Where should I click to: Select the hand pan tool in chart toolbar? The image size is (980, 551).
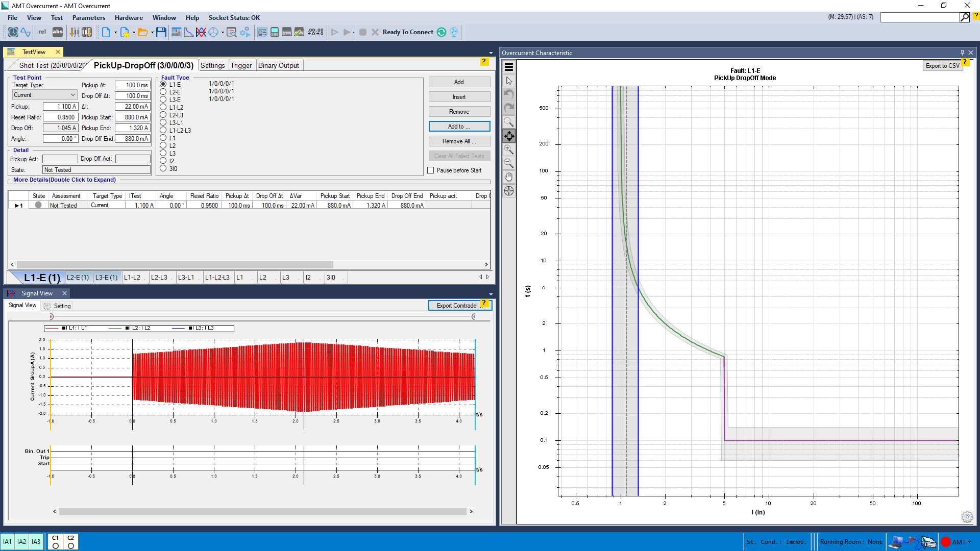click(509, 177)
